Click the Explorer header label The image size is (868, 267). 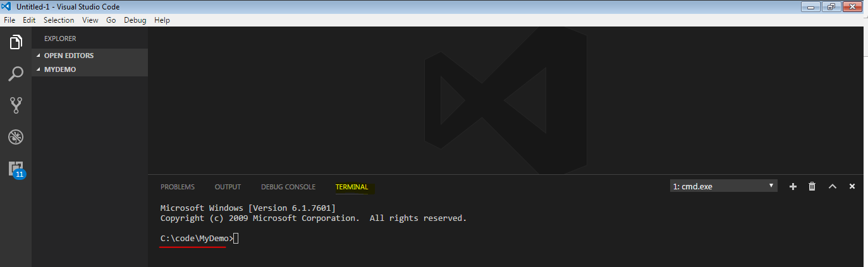(x=60, y=39)
